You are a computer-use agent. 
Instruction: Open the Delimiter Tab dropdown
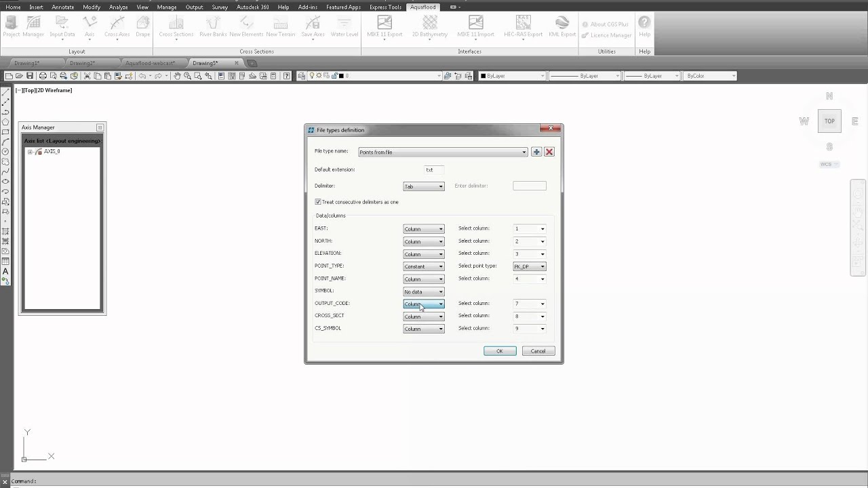[424, 186]
